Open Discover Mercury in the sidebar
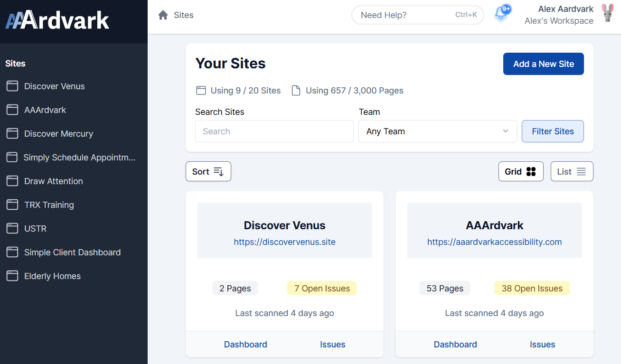 point(58,134)
